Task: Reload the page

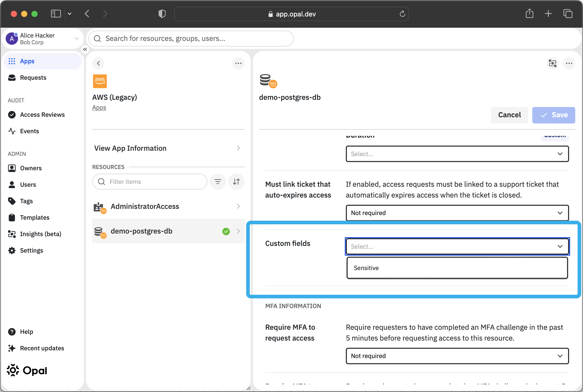Action: (402, 14)
